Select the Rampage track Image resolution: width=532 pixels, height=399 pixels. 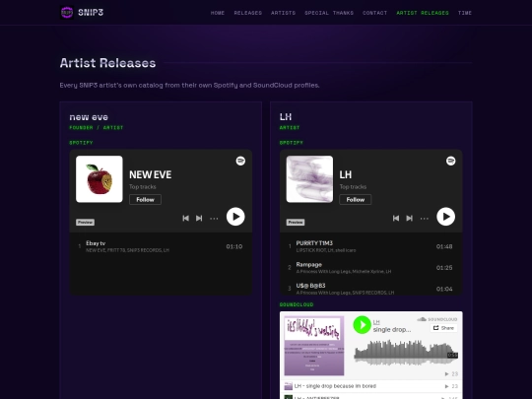click(x=370, y=267)
